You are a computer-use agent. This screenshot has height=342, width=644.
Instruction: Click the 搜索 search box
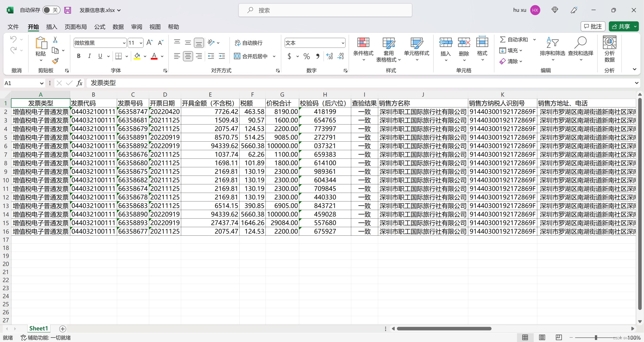click(325, 10)
